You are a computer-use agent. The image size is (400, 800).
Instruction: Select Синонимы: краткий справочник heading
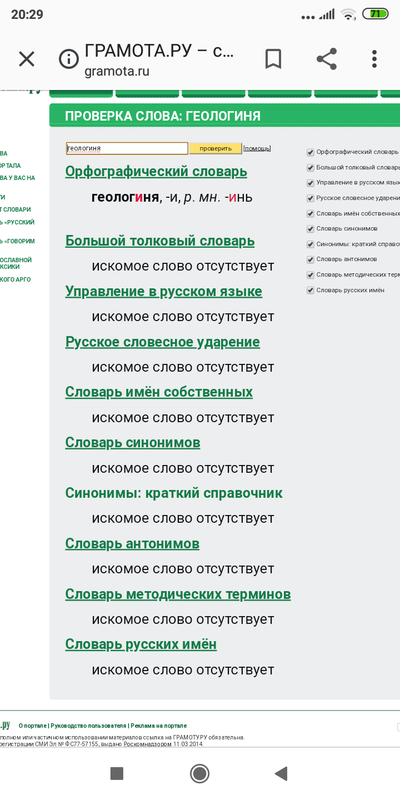pos(174,493)
